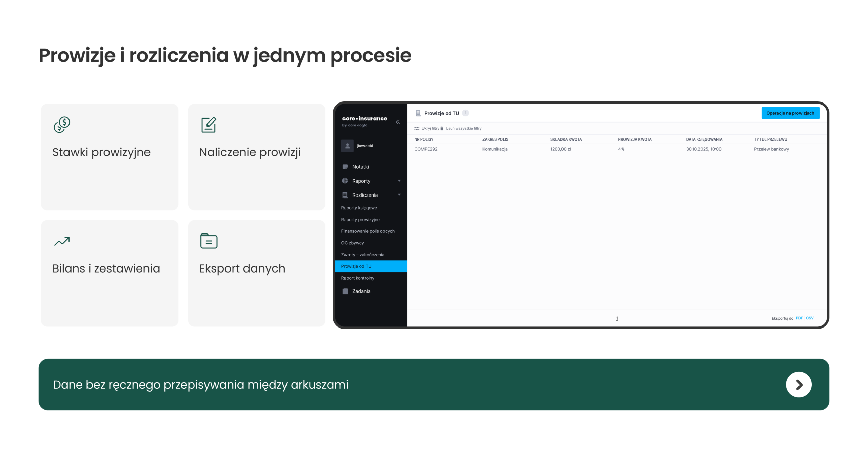Go to page 1 in pagination
Screen dimensions: 868x449
click(617, 318)
